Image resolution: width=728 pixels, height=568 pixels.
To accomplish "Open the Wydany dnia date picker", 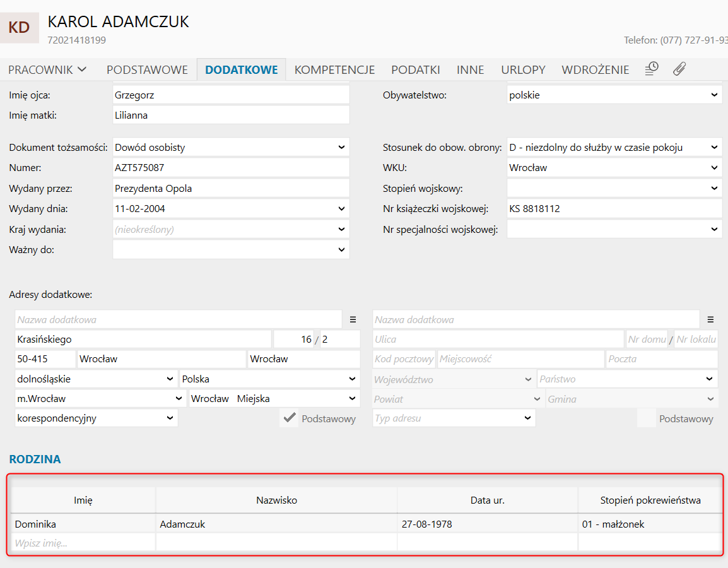I will coord(341,208).
